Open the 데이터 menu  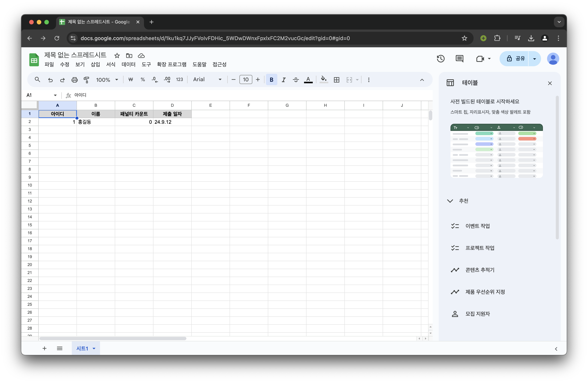(128, 64)
